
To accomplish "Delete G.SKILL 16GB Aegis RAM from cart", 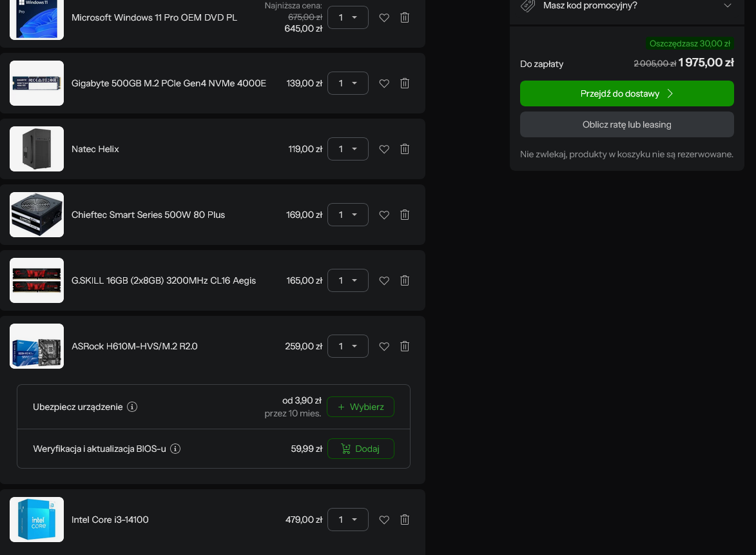I will pos(405,280).
